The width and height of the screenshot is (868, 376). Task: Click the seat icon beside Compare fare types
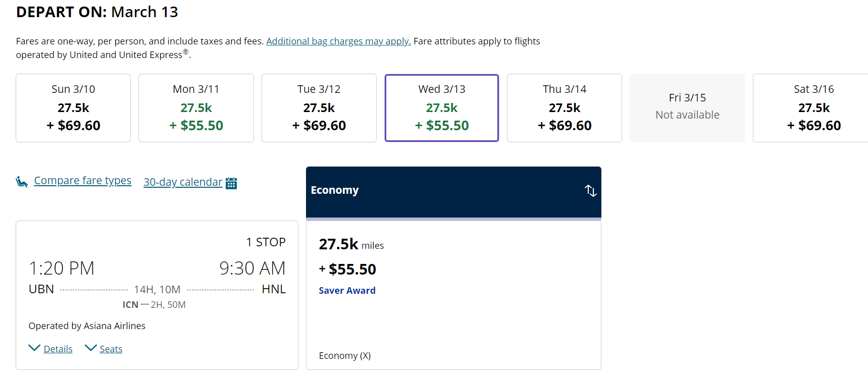click(x=22, y=182)
